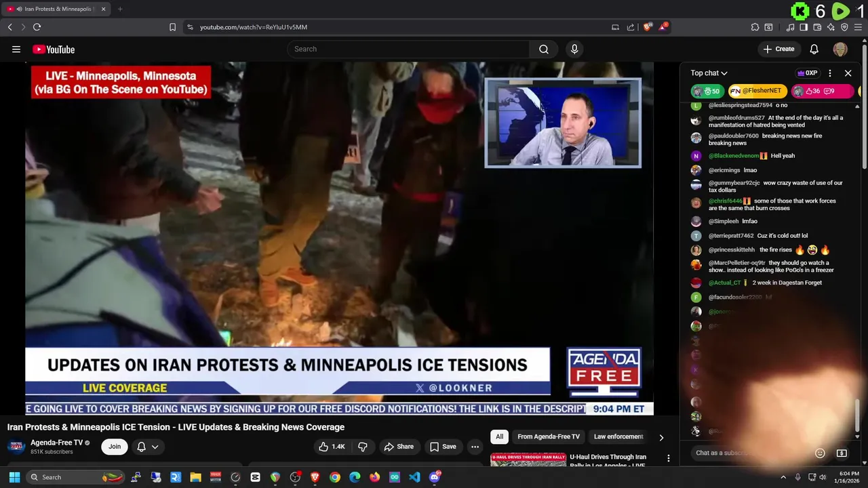Open the emoji picker in chat

(820, 453)
